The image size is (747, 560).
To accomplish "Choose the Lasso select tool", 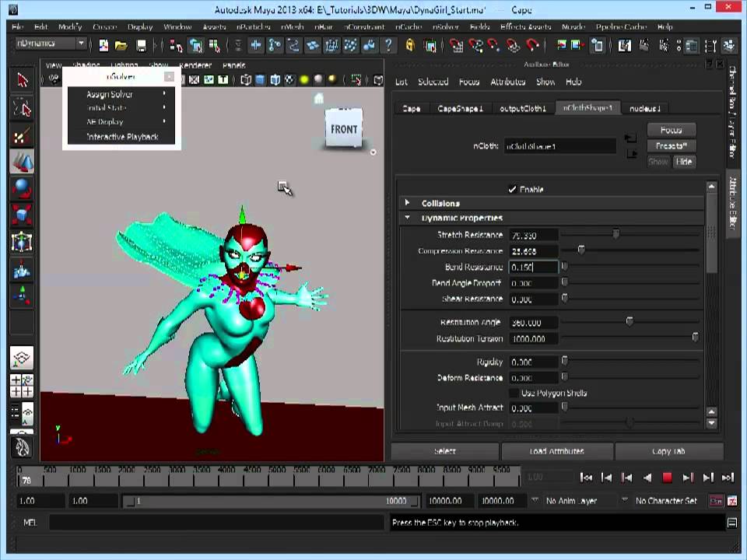I will (22, 107).
